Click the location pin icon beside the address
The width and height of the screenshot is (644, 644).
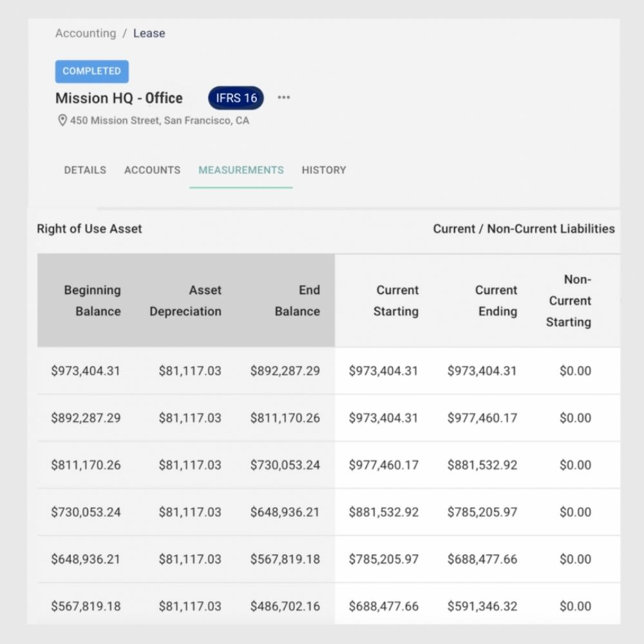click(x=62, y=120)
